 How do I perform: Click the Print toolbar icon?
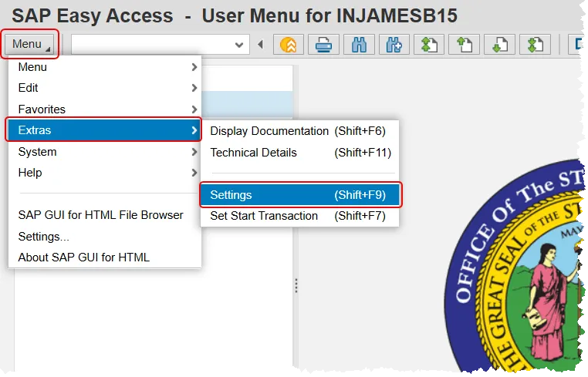[x=323, y=45]
